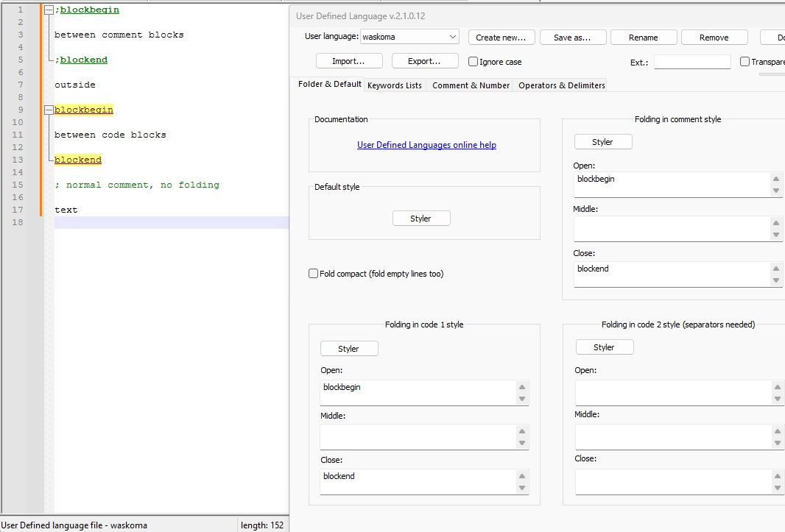Screen dimensions: 785x532
Task: Toggle the Transparency checkbox
Action: click(744, 62)
